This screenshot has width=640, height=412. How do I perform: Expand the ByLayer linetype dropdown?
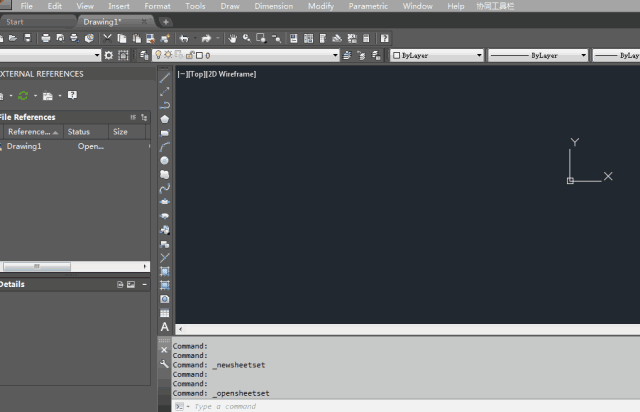pyautogui.click(x=537, y=55)
